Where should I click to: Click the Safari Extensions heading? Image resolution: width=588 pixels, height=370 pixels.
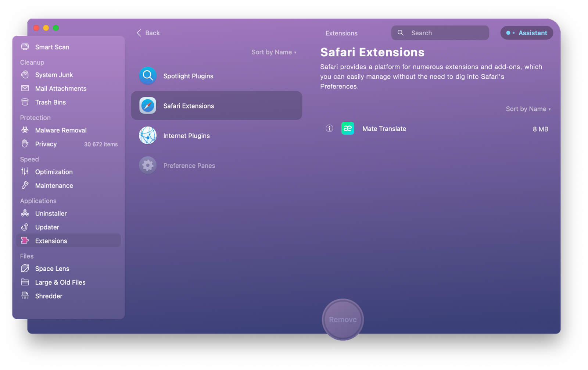click(x=372, y=52)
